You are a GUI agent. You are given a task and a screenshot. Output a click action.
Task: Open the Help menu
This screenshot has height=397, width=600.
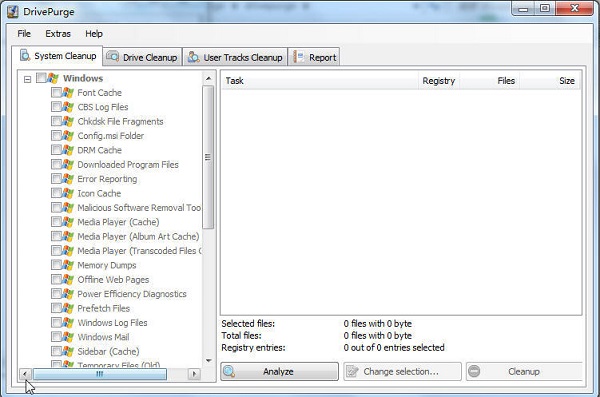tap(94, 34)
